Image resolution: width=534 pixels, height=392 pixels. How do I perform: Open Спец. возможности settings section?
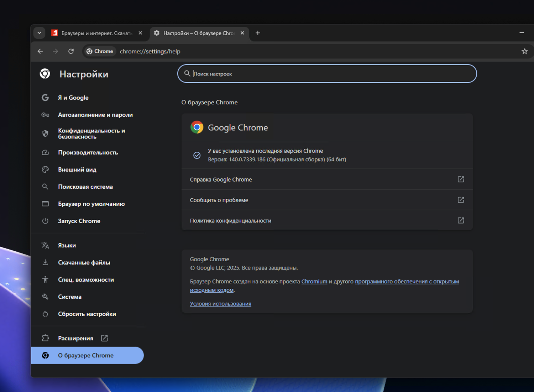coord(87,279)
